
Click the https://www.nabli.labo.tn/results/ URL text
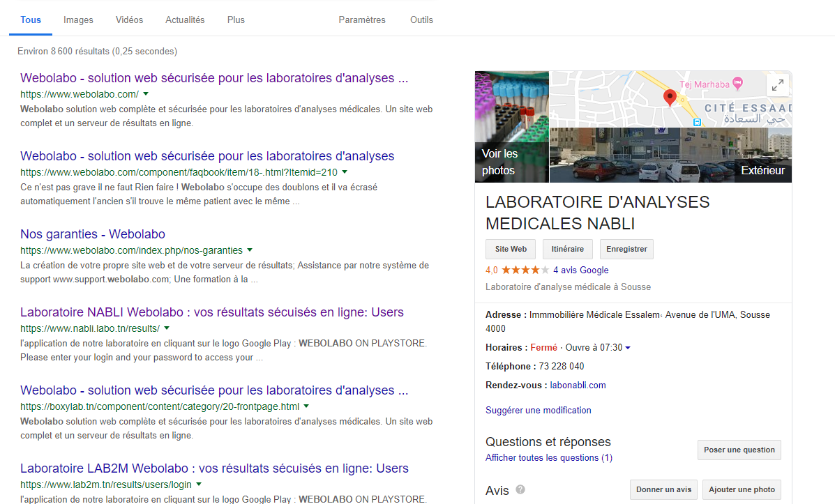tap(90, 328)
